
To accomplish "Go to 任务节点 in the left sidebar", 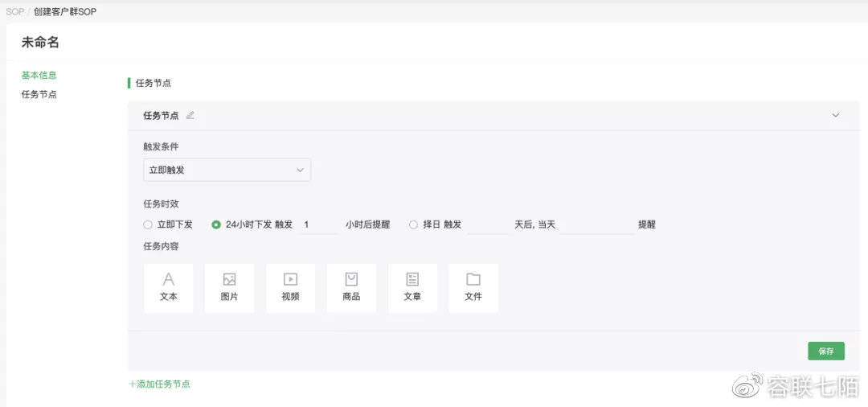I will pos(39,94).
